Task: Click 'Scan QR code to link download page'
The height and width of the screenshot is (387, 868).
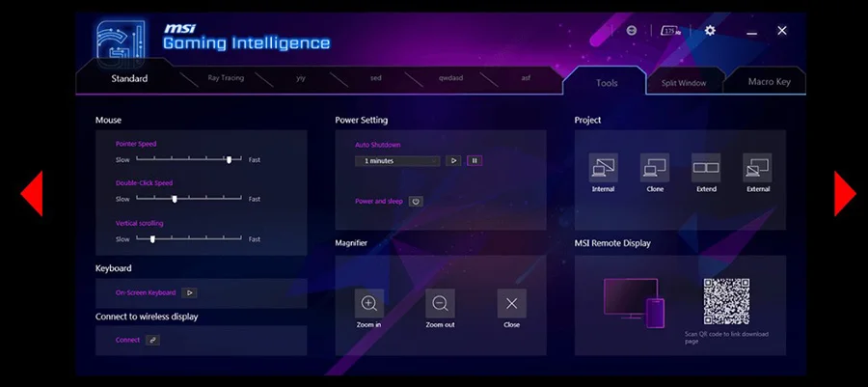Action: (x=726, y=338)
